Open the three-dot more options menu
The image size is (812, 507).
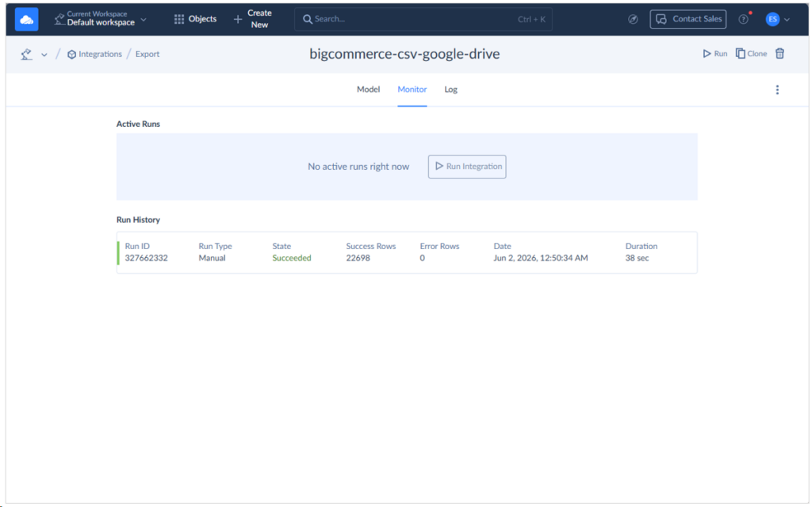777,90
